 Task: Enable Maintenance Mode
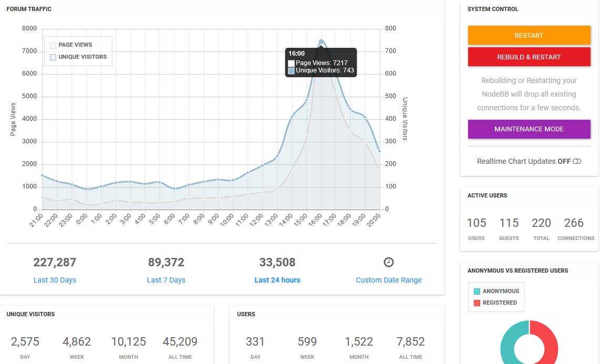pyautogui.click(x=529, y=129)
